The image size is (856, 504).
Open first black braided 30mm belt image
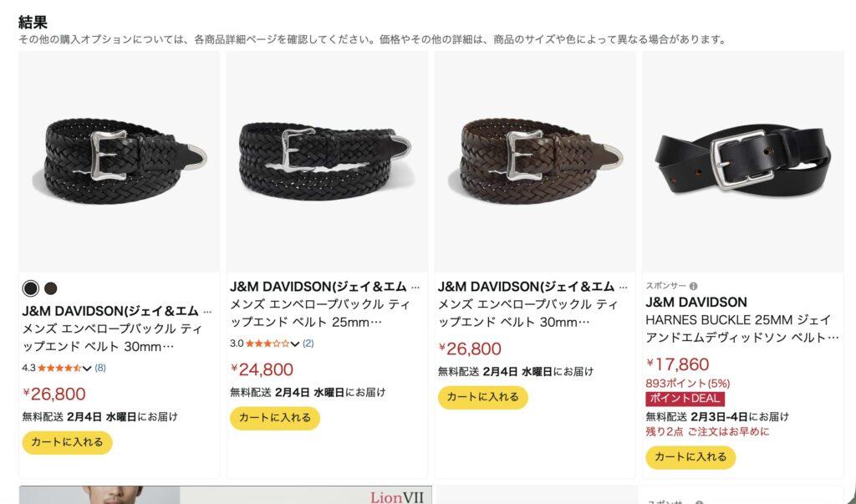[x=120, y=162]
